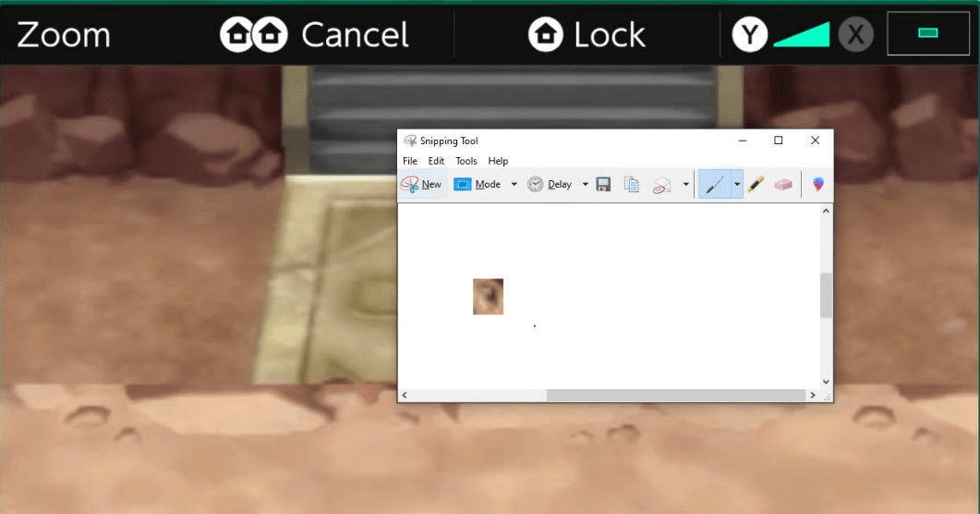Open the Tools menu
The width and height of the screenshot is (980, 514).
pyautogui.click(x=466, y=161)
